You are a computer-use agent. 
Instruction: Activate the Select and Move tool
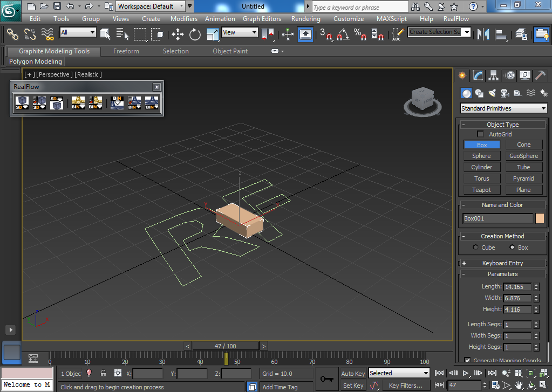tap(178, 34)
